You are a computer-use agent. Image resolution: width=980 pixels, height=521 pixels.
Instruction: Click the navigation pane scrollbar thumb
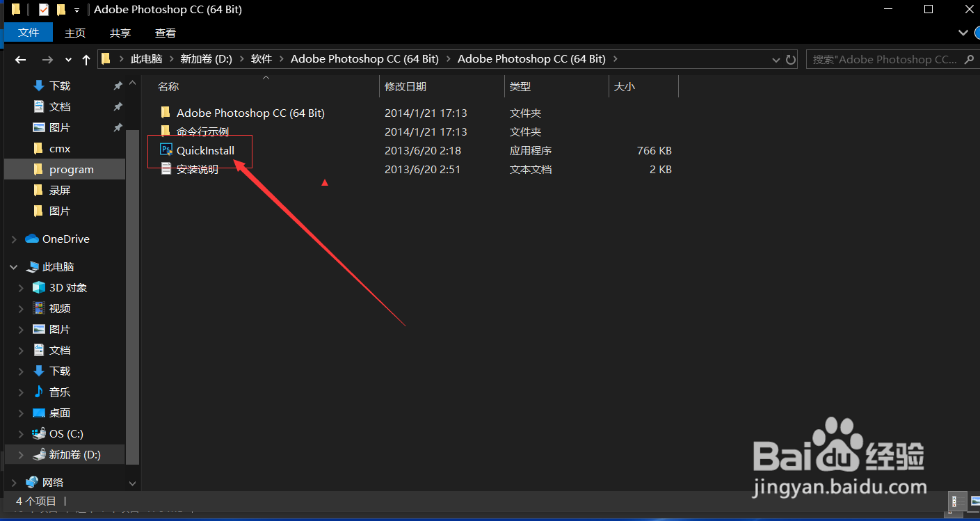(x=132, y=297)
